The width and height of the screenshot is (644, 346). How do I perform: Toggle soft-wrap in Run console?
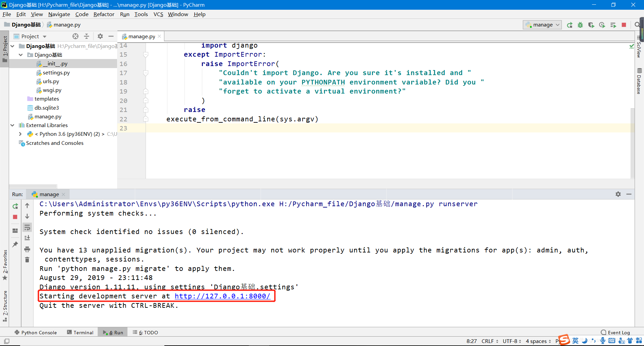[x=27, y=228]
